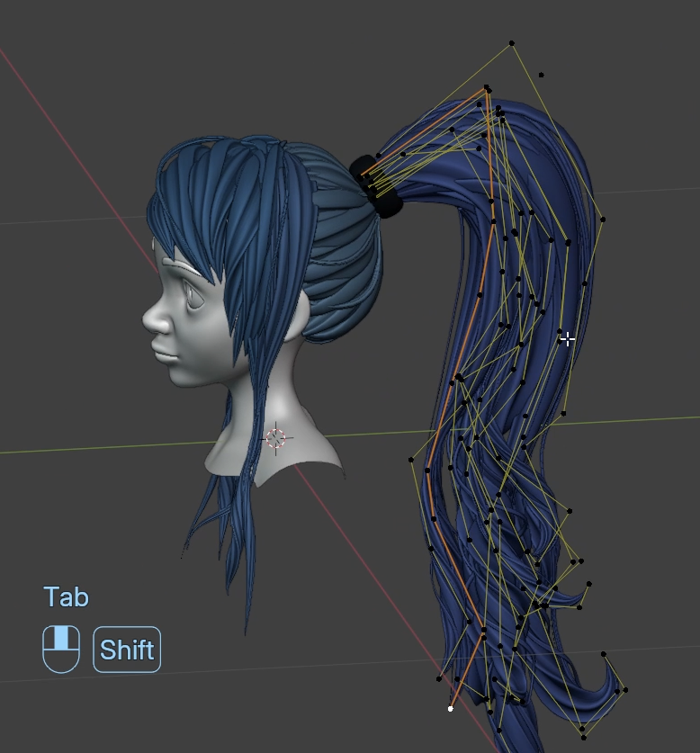Select the topmost control point of the ponytail cage
This screenshot has height=753, width=700.
click(x=512, y=43)
